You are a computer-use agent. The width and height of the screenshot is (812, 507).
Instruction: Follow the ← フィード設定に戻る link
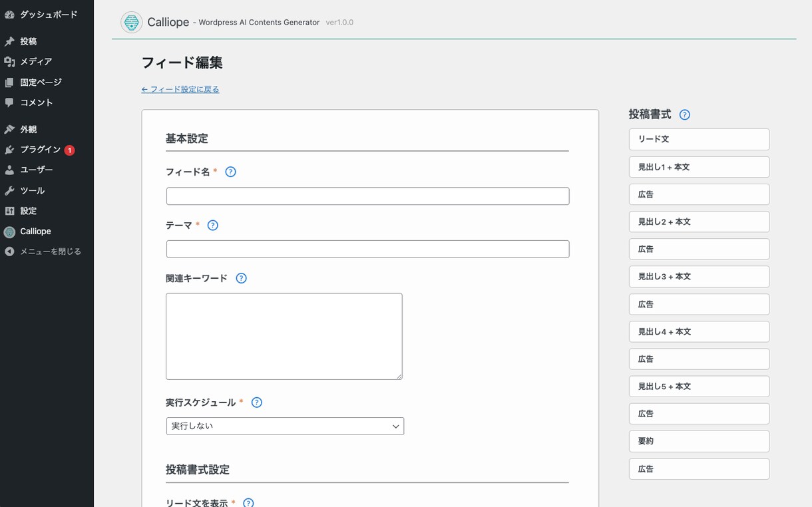tap(180, 89)
